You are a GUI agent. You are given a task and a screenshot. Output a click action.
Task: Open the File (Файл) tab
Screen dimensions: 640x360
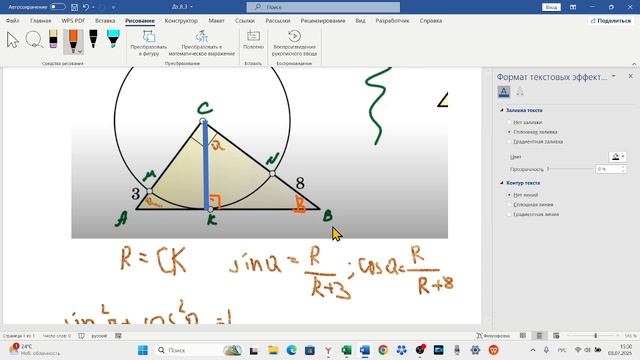click(13, 20)
